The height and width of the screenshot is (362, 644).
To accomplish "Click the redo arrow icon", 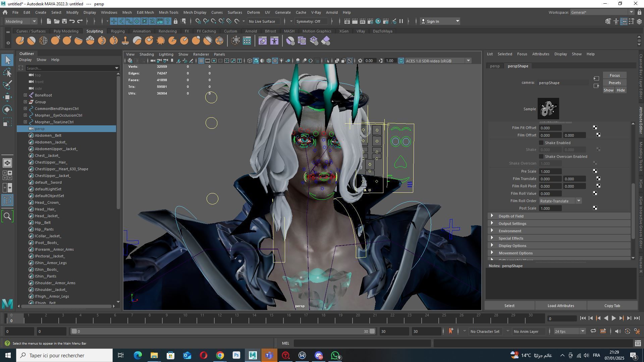I will click(x=80, y=21).
